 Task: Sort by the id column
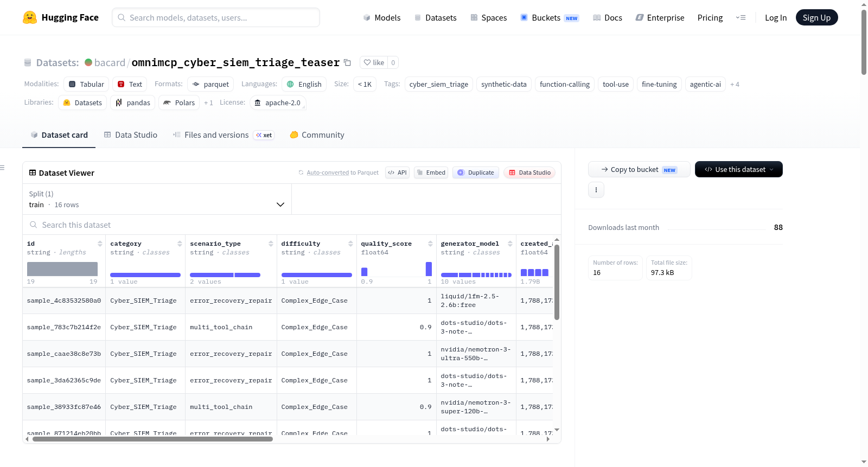[x=100, y=244]
